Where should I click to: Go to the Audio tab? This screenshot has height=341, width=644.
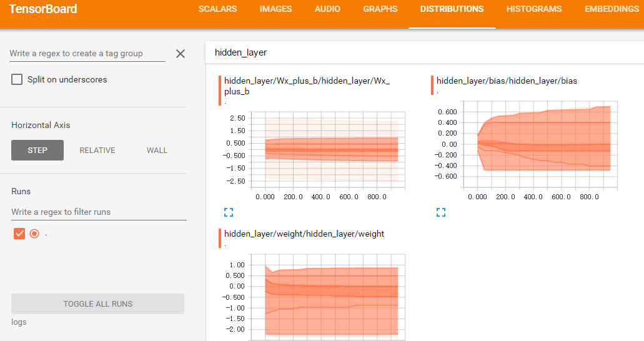click(327, 9)
